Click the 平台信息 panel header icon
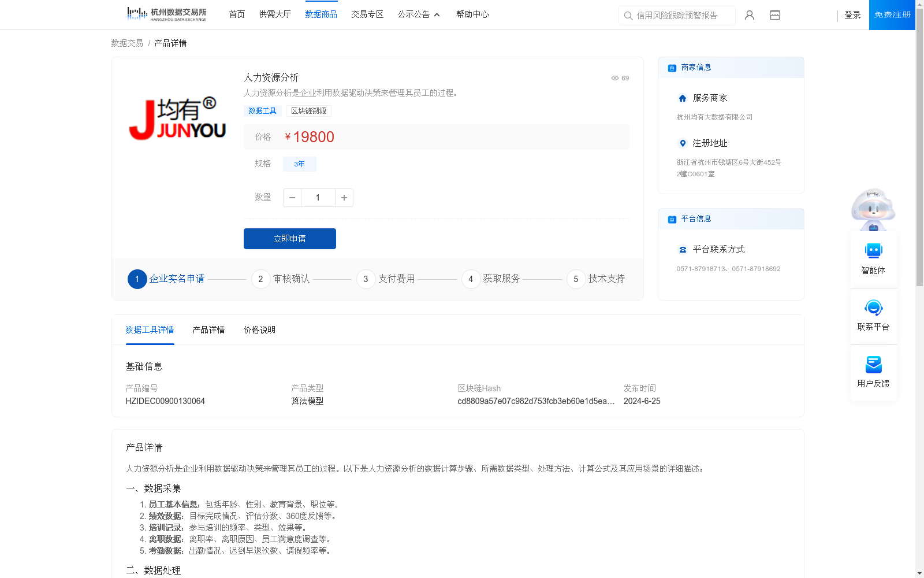Image resolution: width=924 pixels, height=578 pixels. [x=672, y=219]
